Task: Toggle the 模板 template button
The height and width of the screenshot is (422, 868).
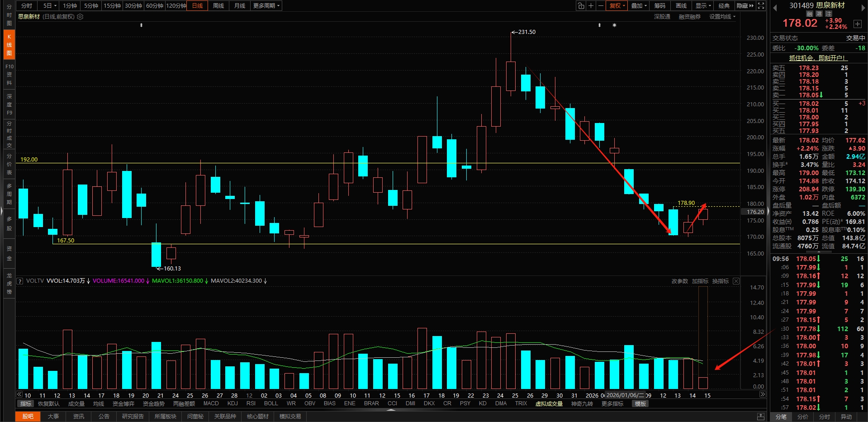Action: (x=640, y=403)
